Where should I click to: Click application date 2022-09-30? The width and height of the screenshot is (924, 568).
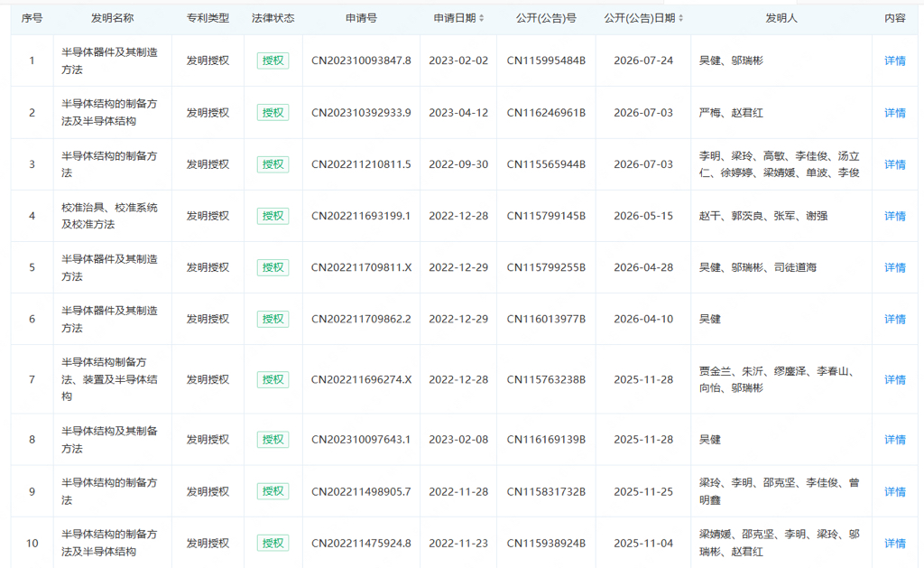[458, 164]
